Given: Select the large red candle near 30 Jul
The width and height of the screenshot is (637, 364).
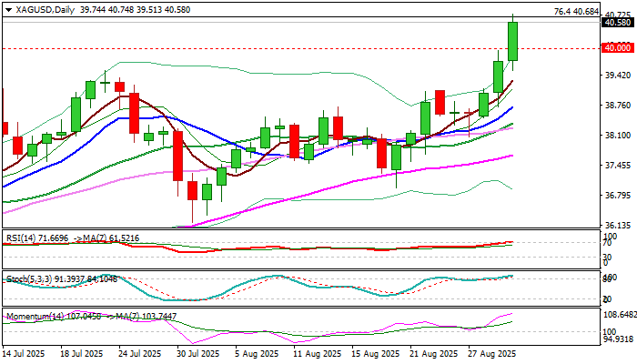Looking at the screenshot, I should click(178, 156).
